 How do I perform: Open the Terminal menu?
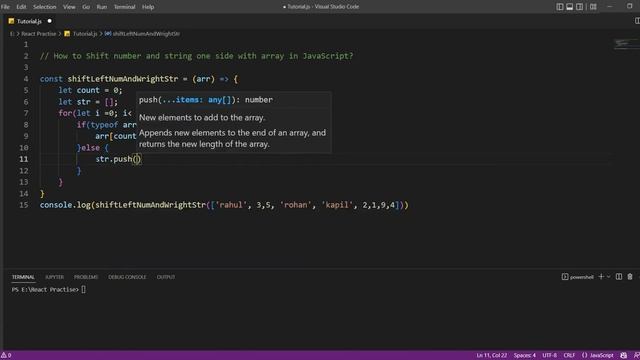click(x=124, y=7)
